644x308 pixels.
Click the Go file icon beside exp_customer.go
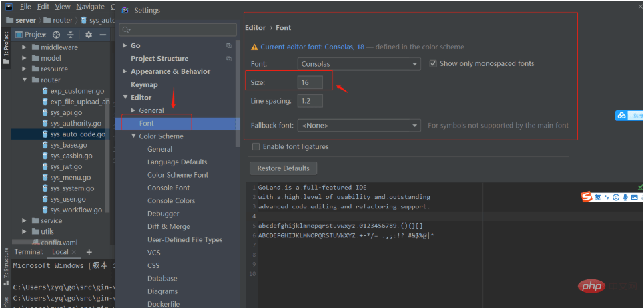pyautogui.click(x=45, y=91)
